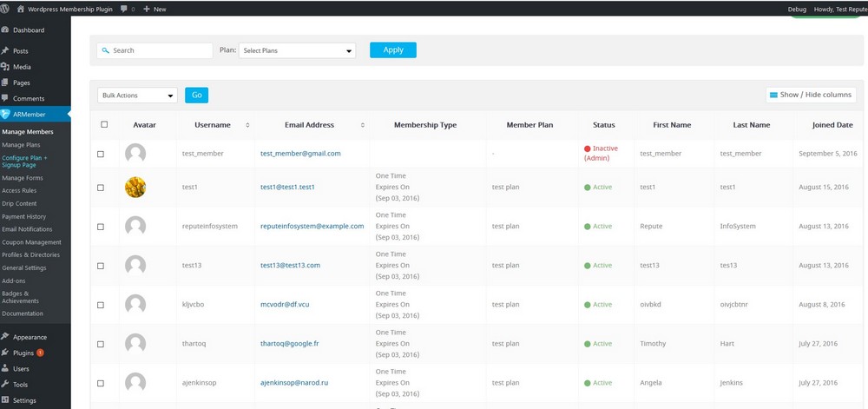Click the Debug link in admin bar
Image resolution: width=868 pixels, height=409 pixels.
click(x=797, y=9)
